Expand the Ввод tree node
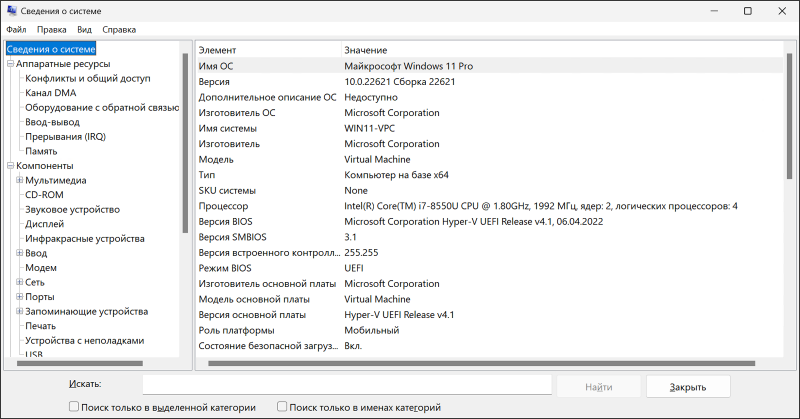 (19, 253)
